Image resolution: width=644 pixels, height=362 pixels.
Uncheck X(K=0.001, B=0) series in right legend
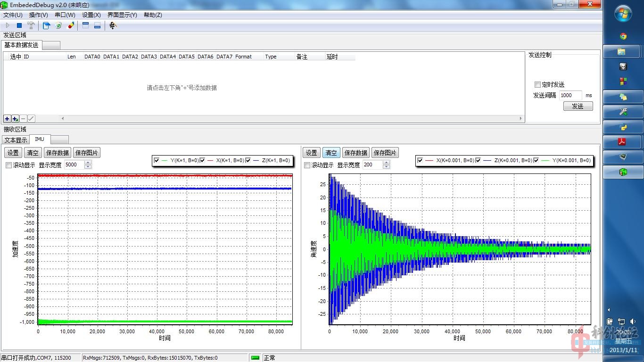click(x=420, y=160)
